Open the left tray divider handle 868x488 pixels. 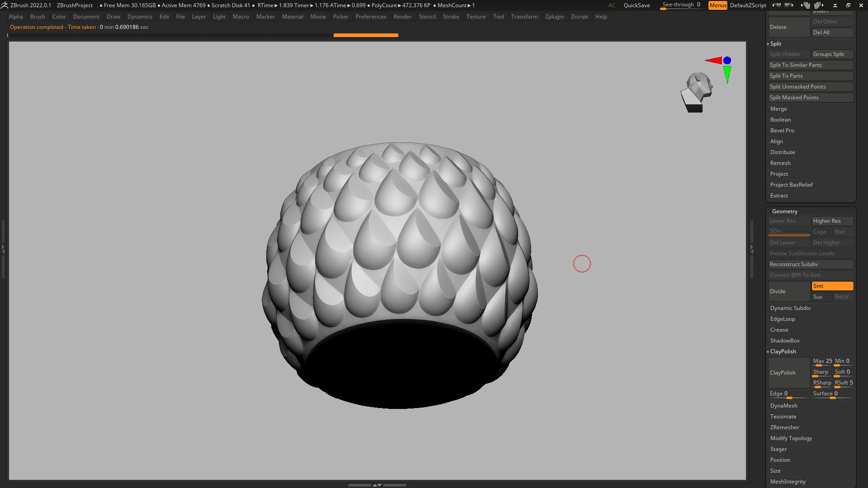[3, 249]
